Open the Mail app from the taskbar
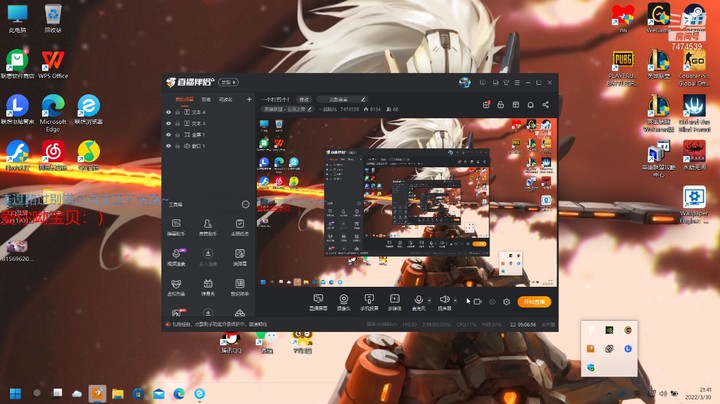The width and height of the screenshot is (720, 404). tap(159, 394)
